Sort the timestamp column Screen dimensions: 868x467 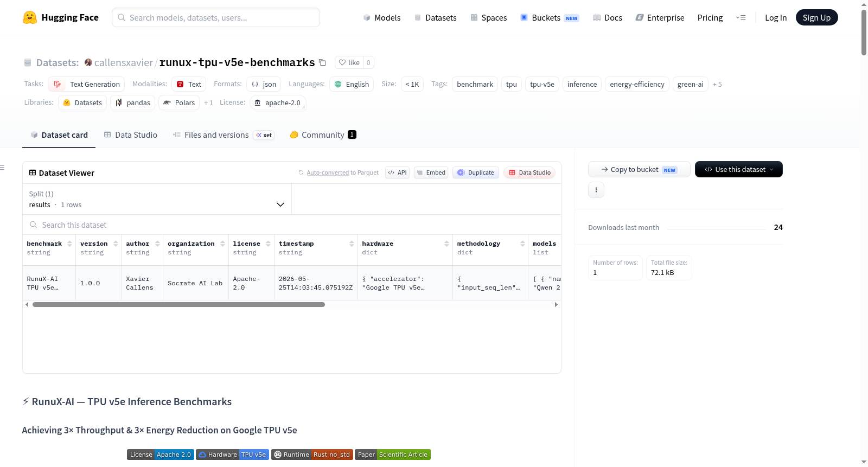[x=352, y=244]
